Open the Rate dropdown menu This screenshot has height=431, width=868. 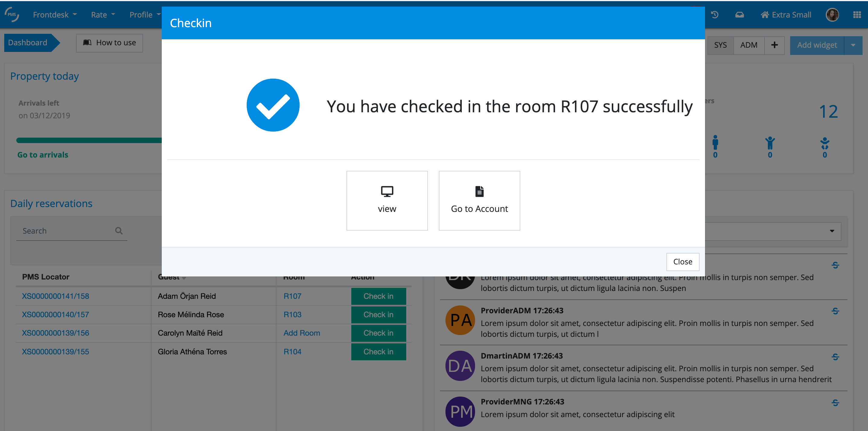coord(103,15)
